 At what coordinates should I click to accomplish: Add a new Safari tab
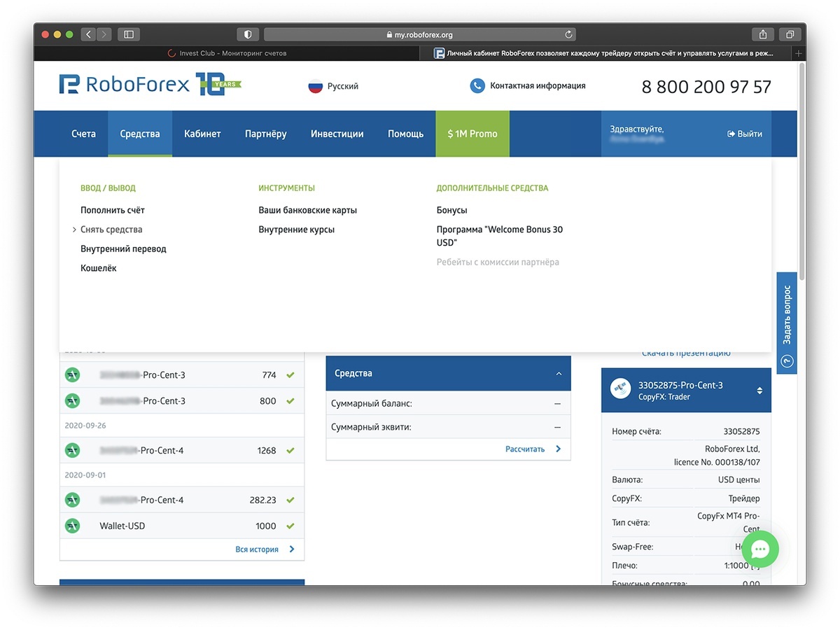tap(799, 53)
